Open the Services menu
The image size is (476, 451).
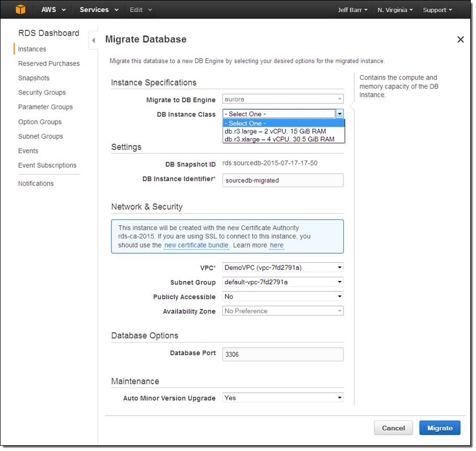(99, 10)
